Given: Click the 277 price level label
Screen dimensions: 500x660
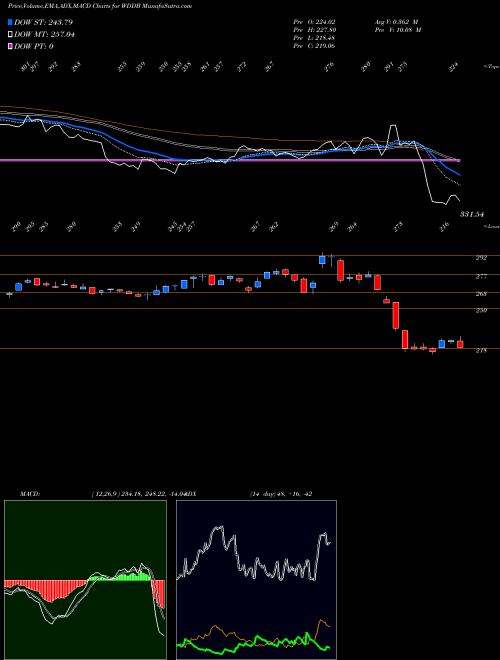Looking at the screenshot, I should (481, 277).
